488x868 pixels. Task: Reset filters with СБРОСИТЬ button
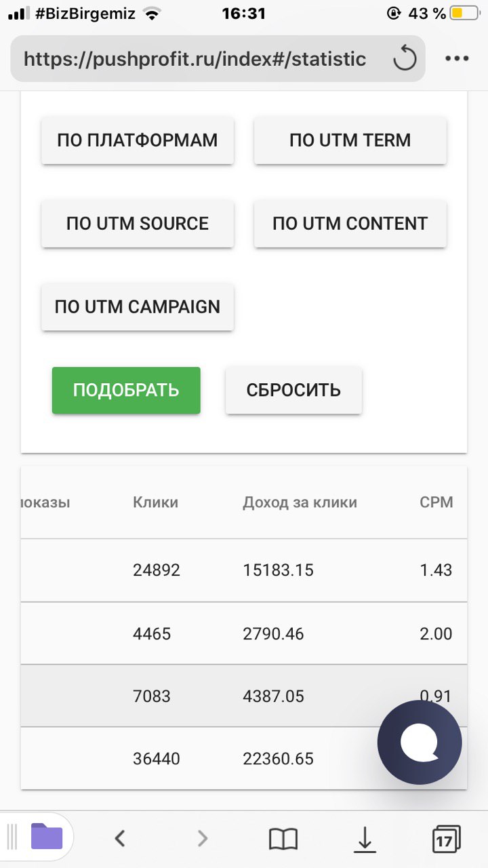pyautogui.click(x=293, y=391)
